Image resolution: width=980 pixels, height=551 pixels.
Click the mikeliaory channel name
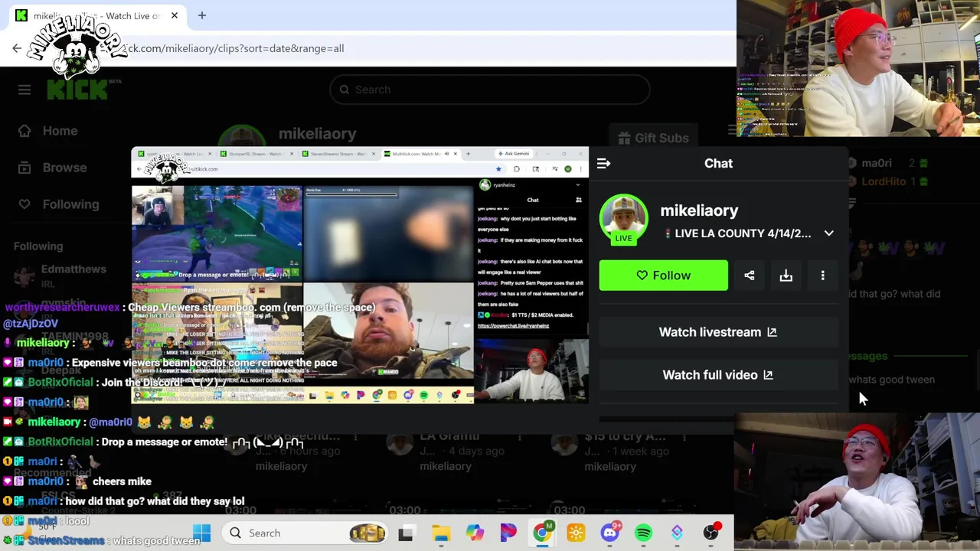pos(699,210)
